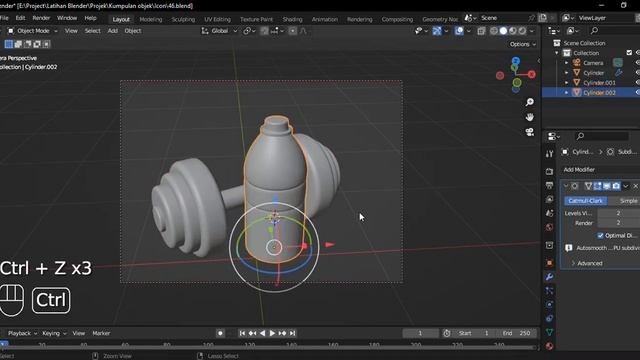Open the Object Data mesh properties tab

[x=549, y=332]
